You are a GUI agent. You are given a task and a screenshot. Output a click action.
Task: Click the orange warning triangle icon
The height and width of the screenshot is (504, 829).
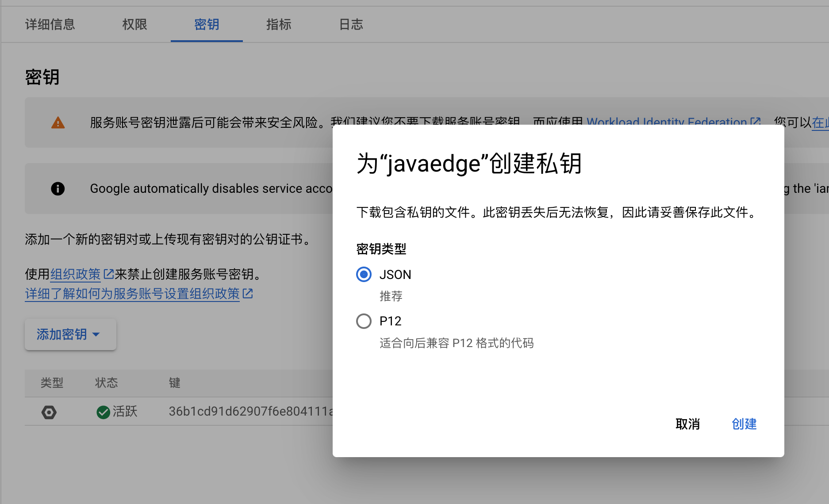pos(58,122)
